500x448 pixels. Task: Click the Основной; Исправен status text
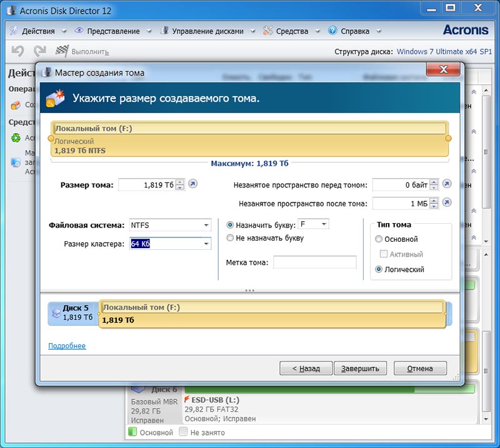[220, 419]
